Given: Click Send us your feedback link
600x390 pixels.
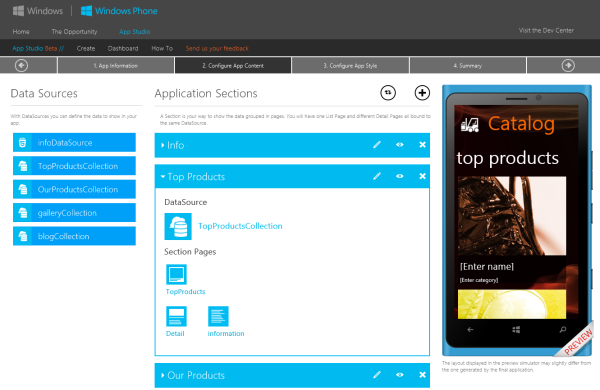Looking at the screenshot, I should 217,48.
